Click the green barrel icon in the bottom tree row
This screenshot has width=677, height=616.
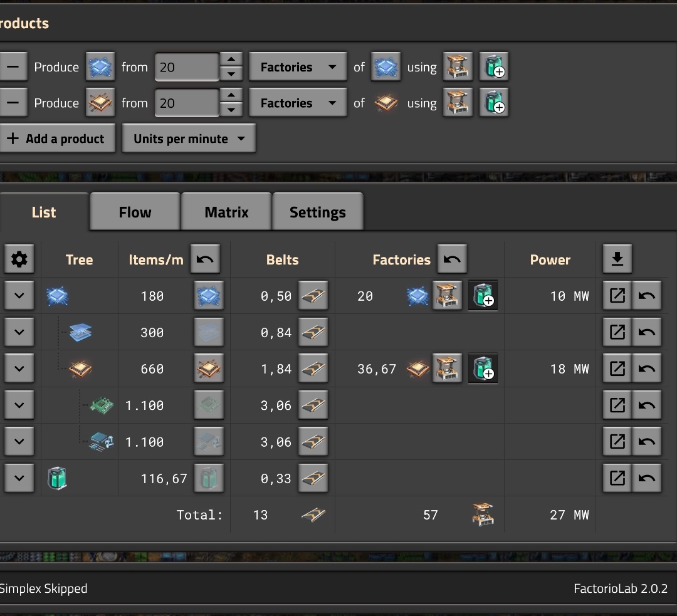(57, 478)
